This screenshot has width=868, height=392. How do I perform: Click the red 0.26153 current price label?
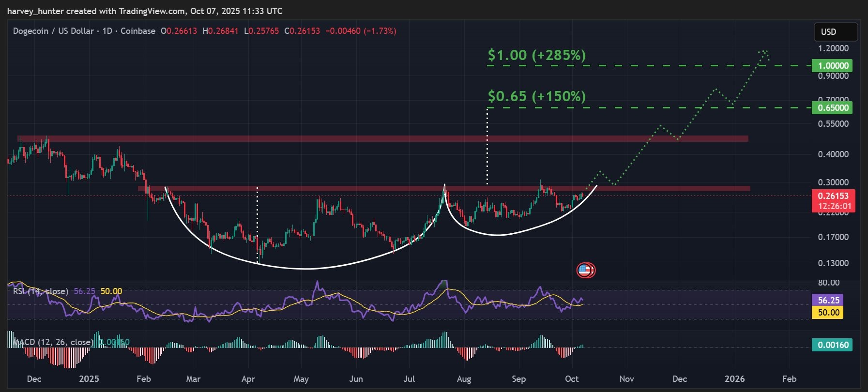(x=833, y=196)
